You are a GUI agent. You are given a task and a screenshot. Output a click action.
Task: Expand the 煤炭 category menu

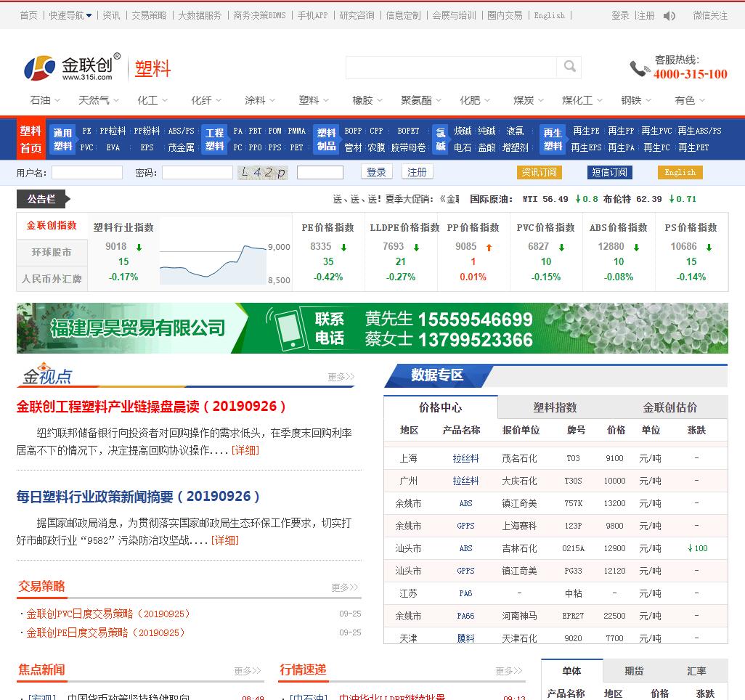tap(529, 100)
